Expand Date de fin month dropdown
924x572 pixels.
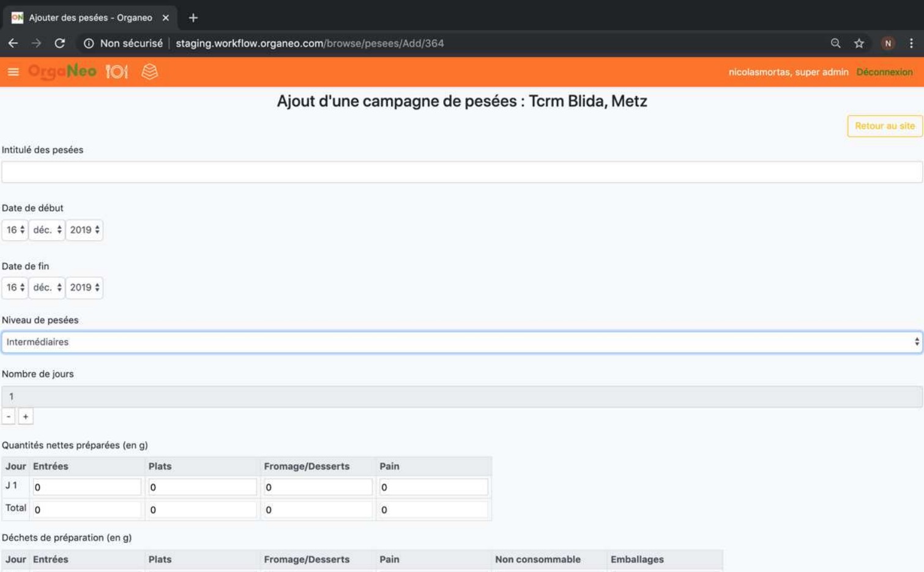tap(47, 288)
